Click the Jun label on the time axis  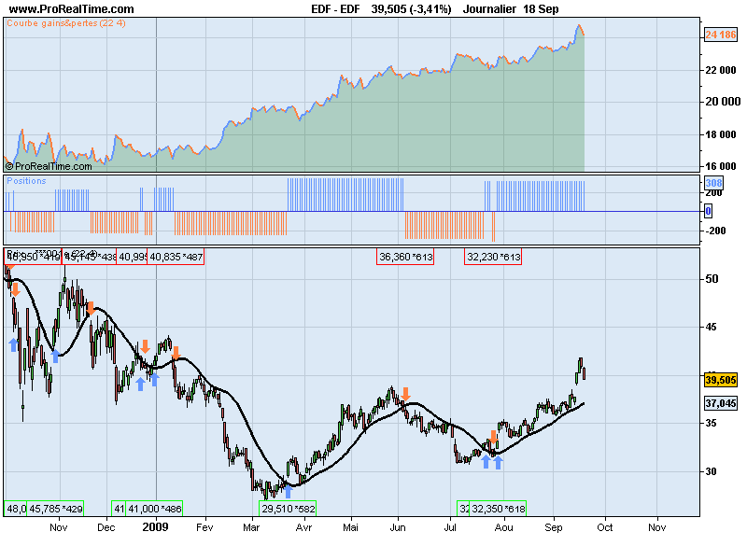click(x=398, y=527)
